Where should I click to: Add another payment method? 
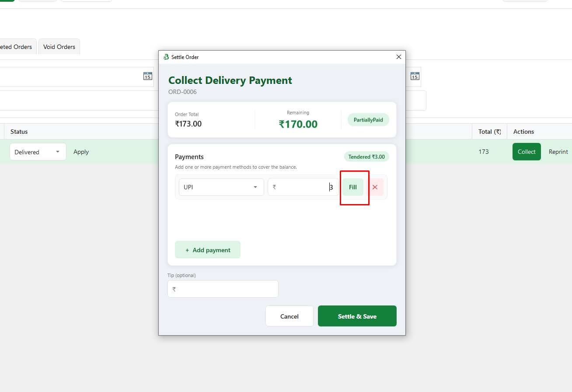[x=208, y=250]
